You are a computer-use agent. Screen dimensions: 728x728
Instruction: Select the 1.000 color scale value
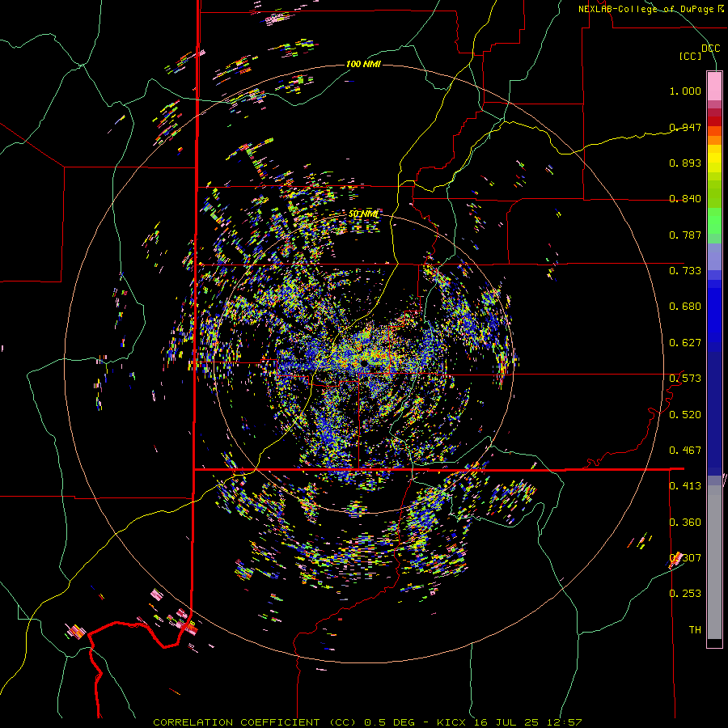(685, 91)
